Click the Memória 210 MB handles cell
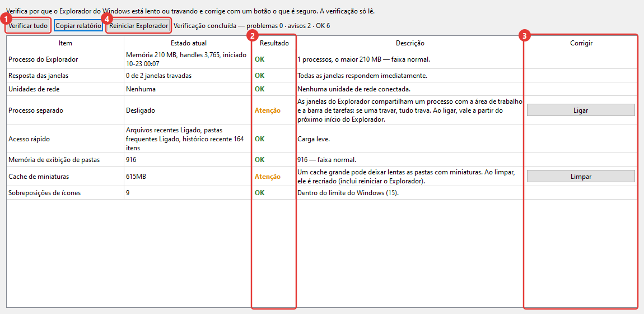Screen dimensions: 644x314 189,59
